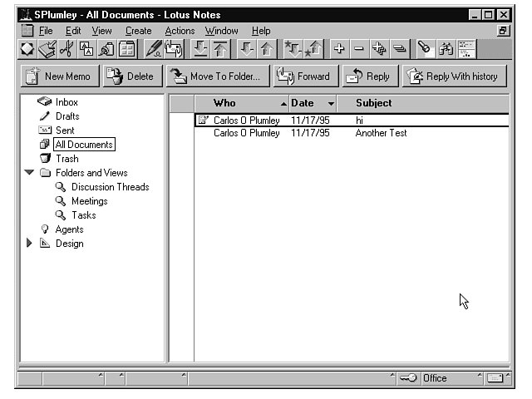
Task: Click the mail envelope icon in status bar
Action: [495, 378]
